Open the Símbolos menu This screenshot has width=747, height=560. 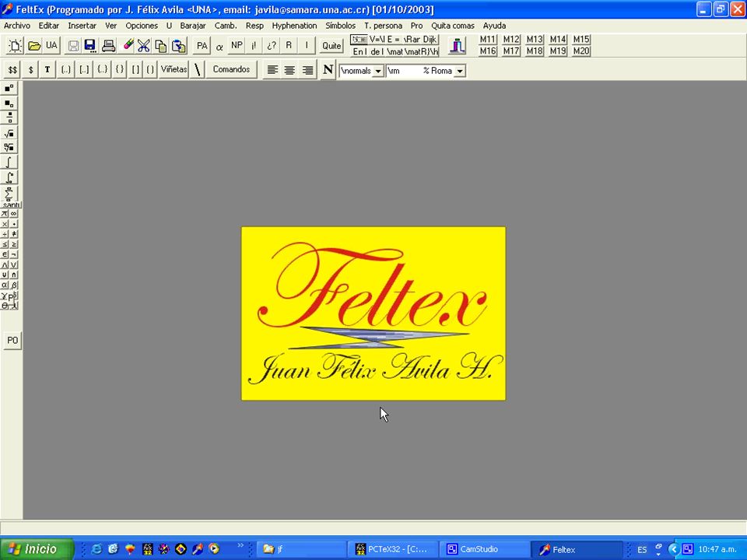click(x=340, y=26)
